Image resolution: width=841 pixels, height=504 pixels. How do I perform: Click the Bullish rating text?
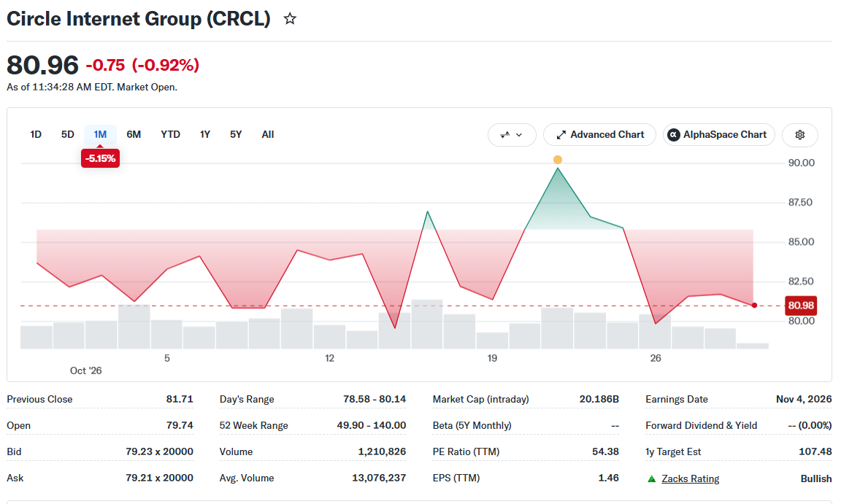click(815, 478)
